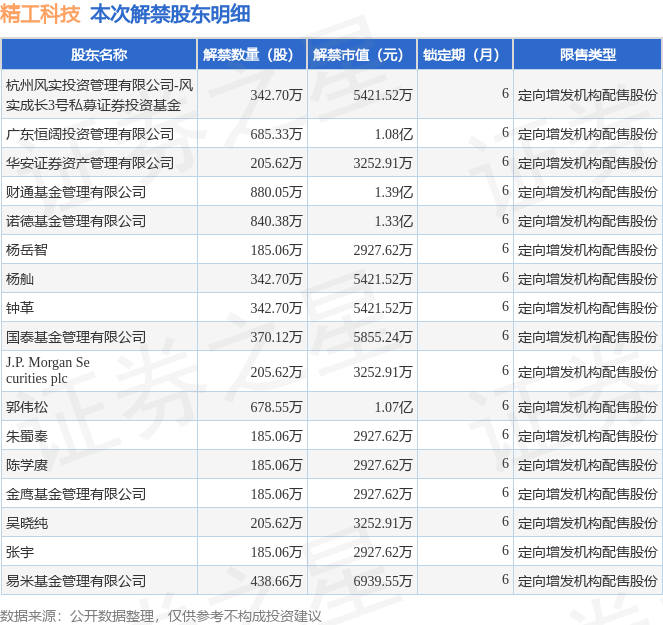Click 定向增发机构配售股份 in the 郭伟松 row
663x625 pixels.
pos(588,407)
